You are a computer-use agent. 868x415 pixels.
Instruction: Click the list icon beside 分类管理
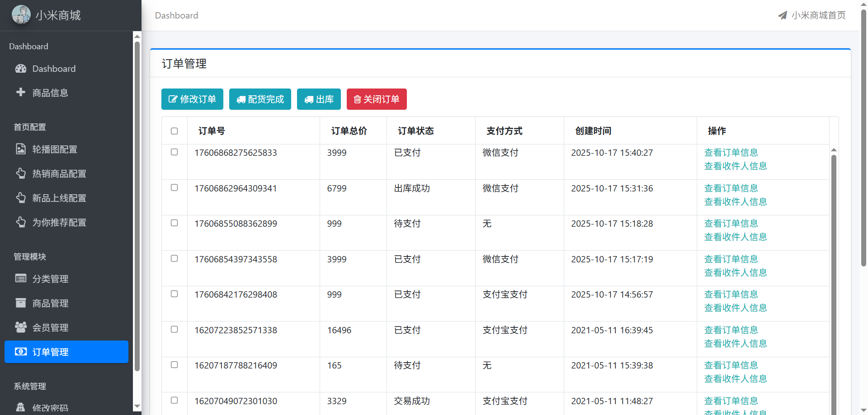(21, 278)
